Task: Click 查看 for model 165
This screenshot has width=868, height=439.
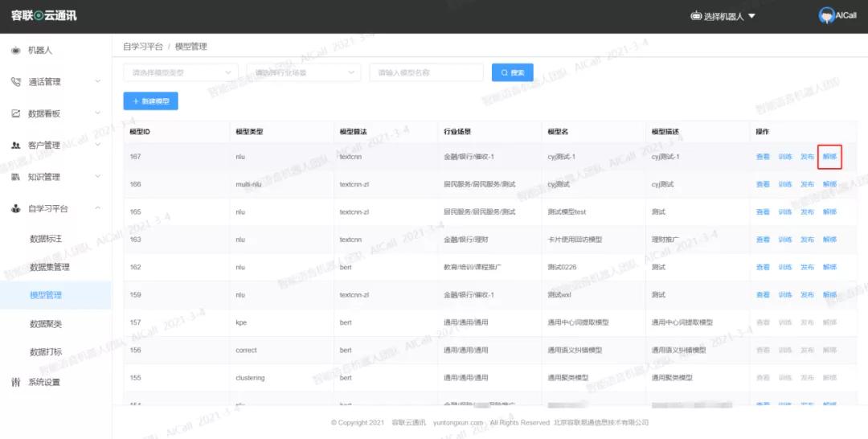Action: 763,212
